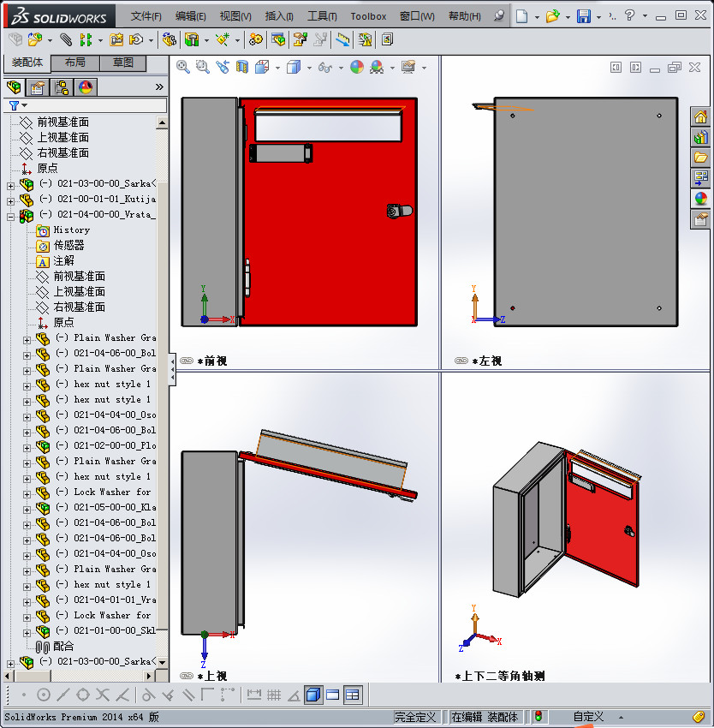The width and height of the screenshot is (714, 728).
Task: Open the Edit Appearance color tool
Action: click(x=357, y=67)
